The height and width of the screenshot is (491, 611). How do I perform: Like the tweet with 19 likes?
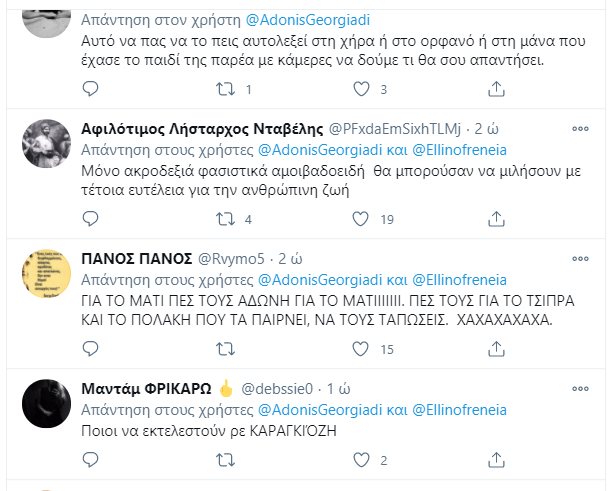coord(360,219)
